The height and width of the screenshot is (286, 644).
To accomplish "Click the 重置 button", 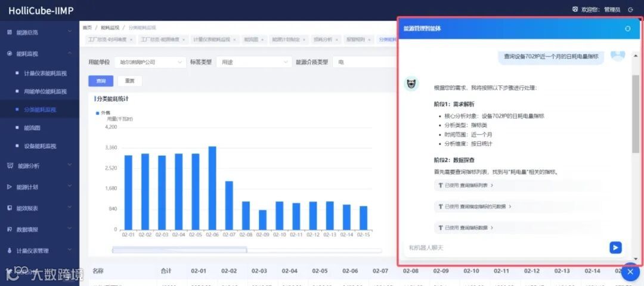I will click(130, 81).
